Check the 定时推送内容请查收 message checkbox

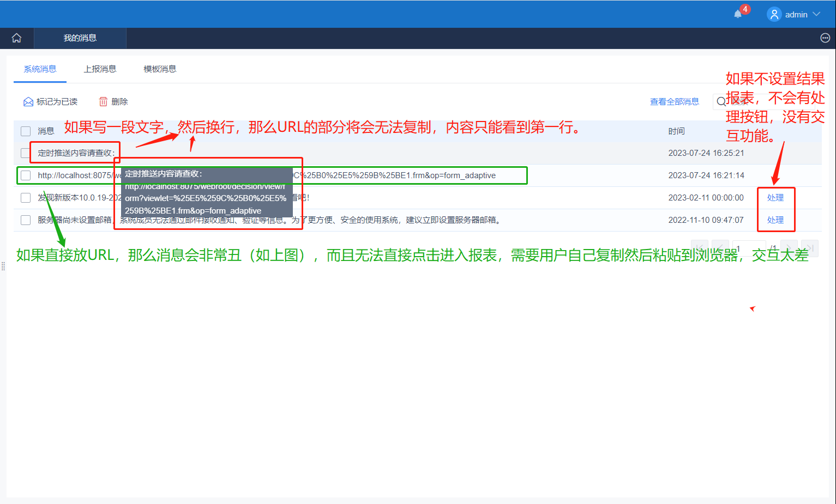[25, 153]
